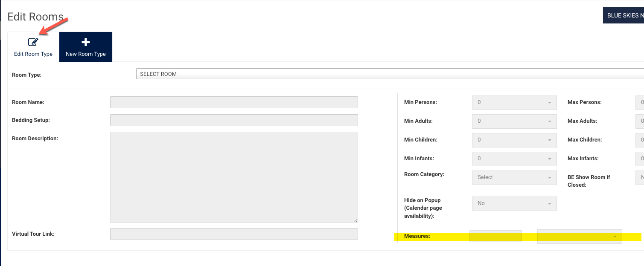644x266 pixels.
Task: Open the Max Infants dropdown
Action: point(640,159)
